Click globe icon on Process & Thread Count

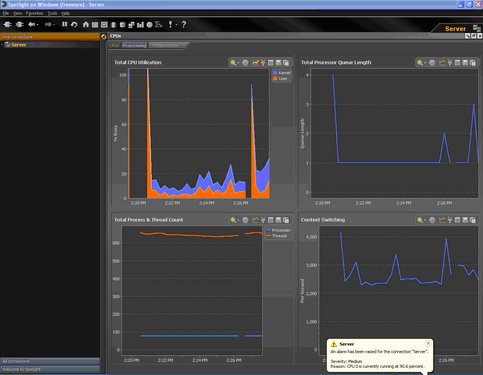coord(245,220)
